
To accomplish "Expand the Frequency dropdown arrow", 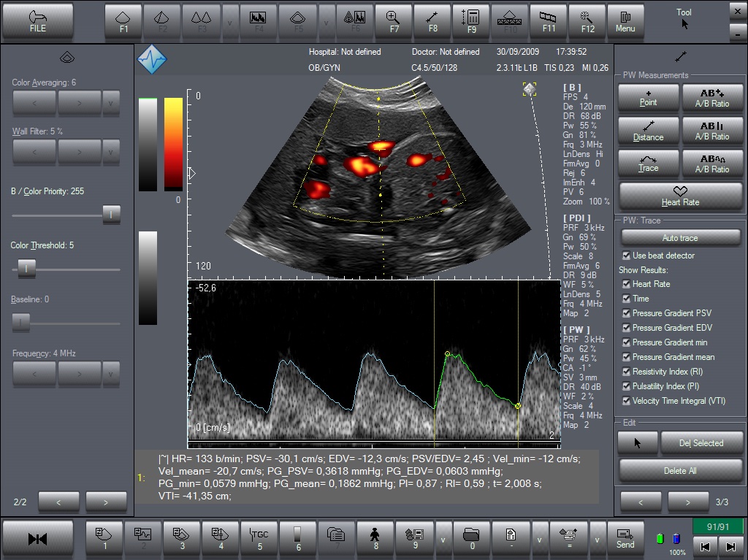I will [111, 374].
